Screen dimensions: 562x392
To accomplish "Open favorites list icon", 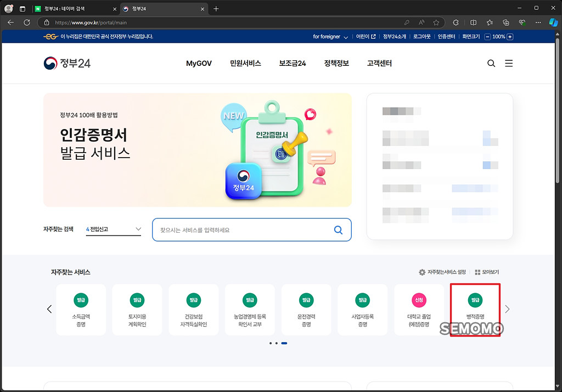I will [x=490, y=23].
